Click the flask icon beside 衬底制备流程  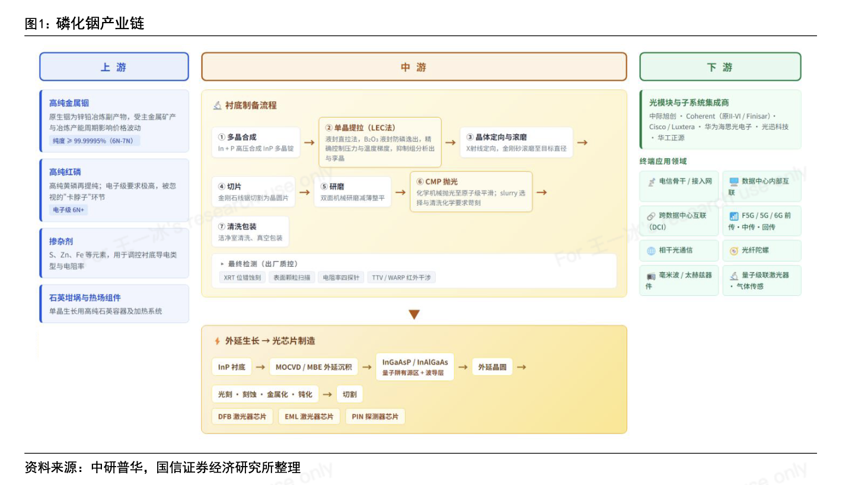tap(218, 106)
